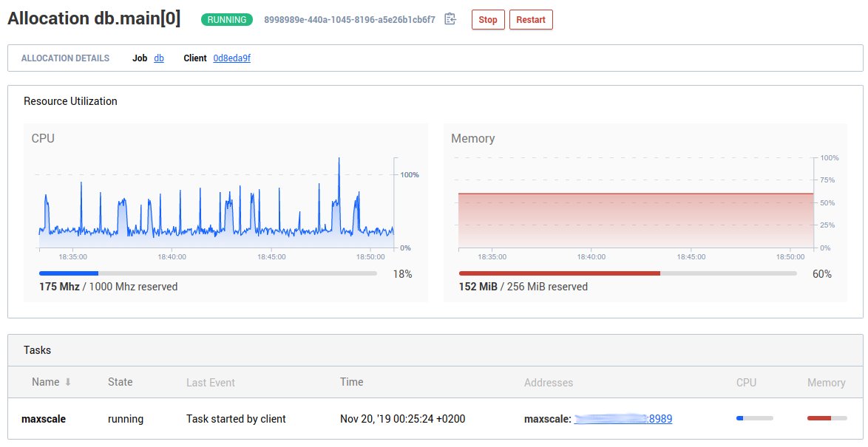The width and height of the screenshot is (868, 447).
Task: Click the sort arrow next to Name
Action: coord(68,382)
